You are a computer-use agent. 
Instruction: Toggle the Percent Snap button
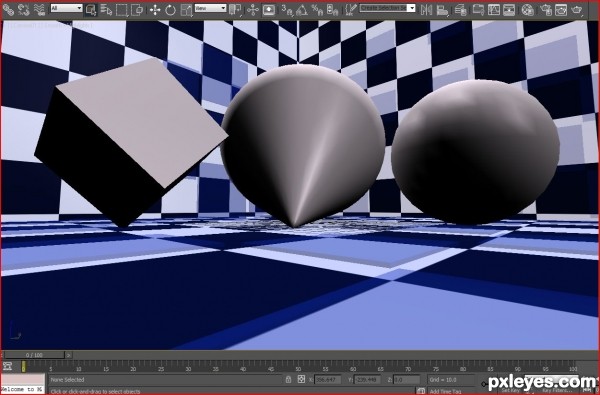click(x=317, y=10)
